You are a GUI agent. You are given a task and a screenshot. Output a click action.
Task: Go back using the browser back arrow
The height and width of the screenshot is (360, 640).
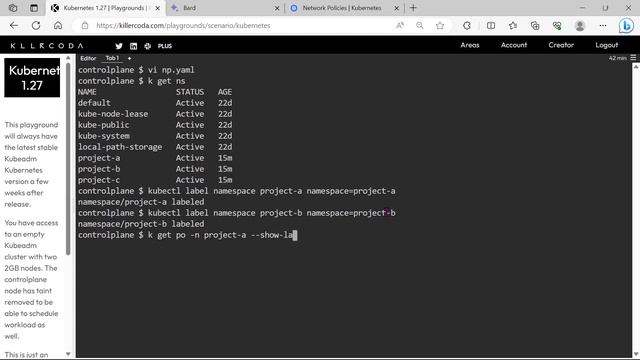[x=14, y=25]
